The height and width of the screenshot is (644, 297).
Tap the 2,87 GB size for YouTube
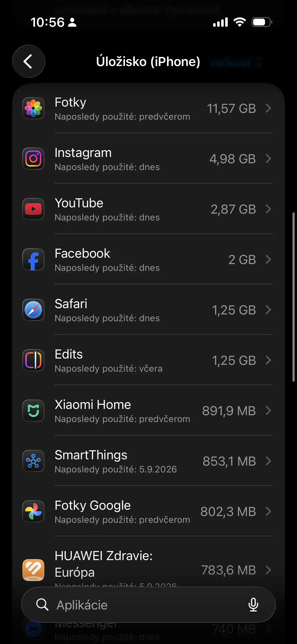click(233, 209)
